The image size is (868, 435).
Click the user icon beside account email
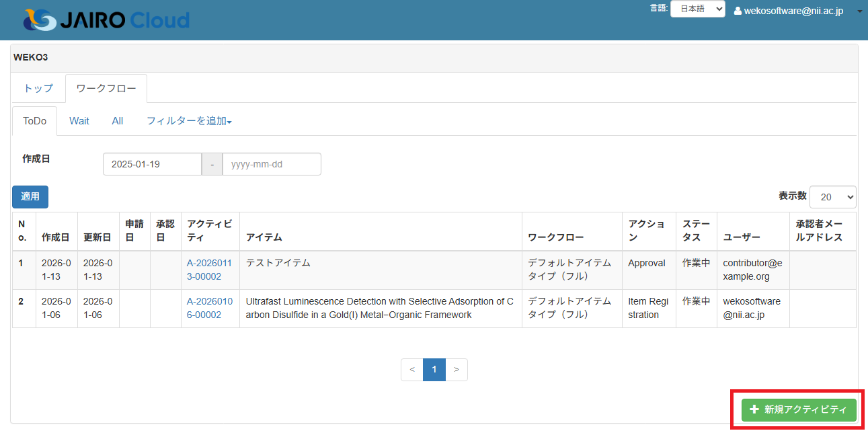click(x=738, y=11)
